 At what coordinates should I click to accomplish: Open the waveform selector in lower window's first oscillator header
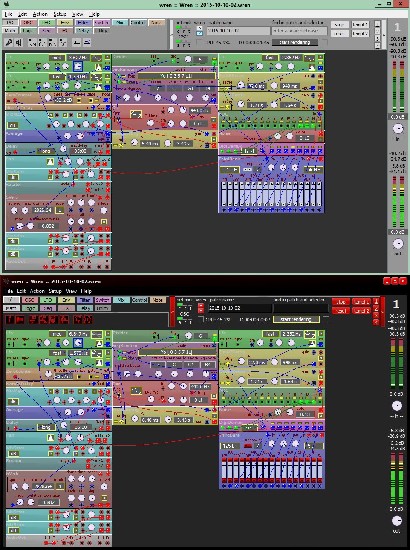click(97, 334)
